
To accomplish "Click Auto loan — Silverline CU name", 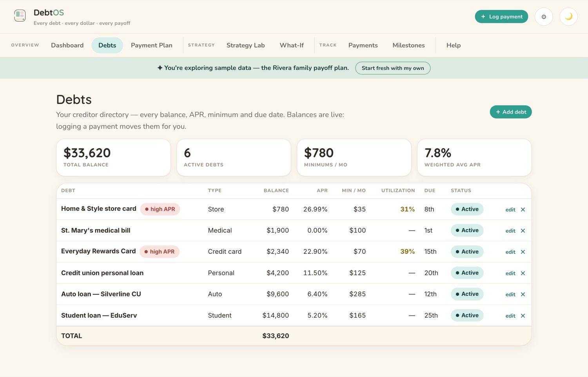I will [x=101, y=294].
